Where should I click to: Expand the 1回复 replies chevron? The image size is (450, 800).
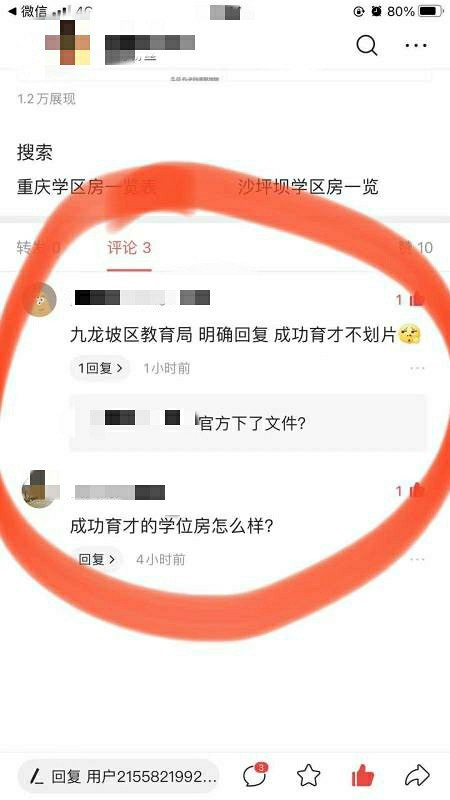tap(100, 368)
